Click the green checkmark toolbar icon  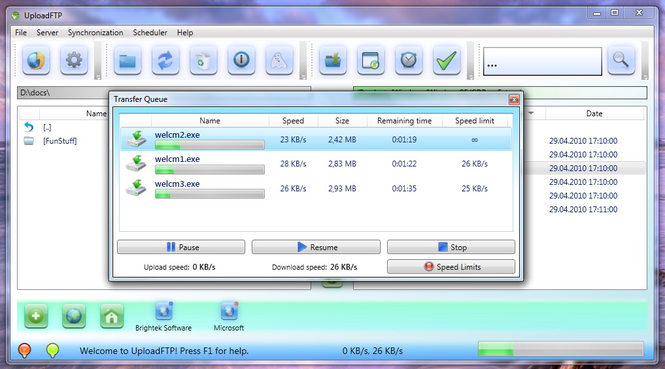[x=447, y=61]
